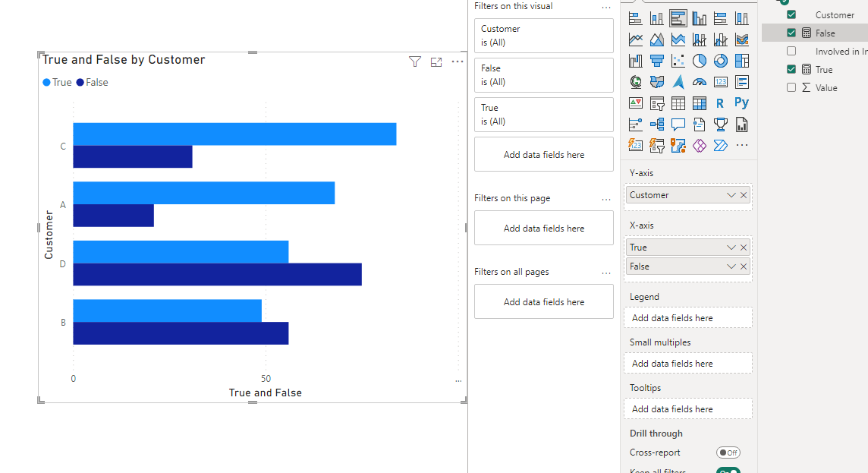
Task: Remove True from the X-axis well
Action: (744, 248)
